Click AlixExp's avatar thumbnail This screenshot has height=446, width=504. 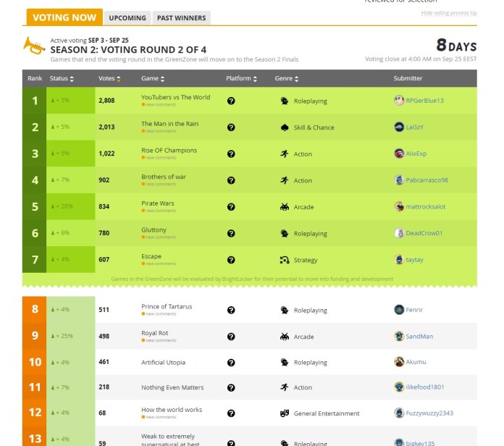pos(399,153)
